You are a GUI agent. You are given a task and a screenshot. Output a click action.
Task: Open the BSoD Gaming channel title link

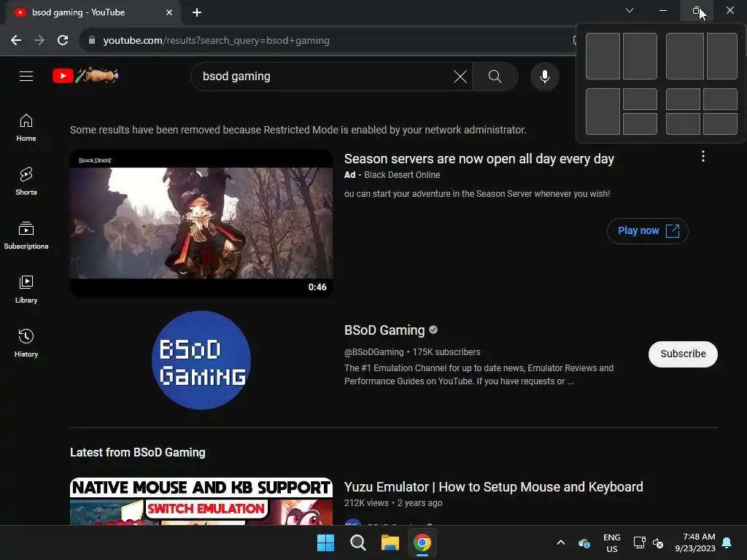pyautogui.click(x=384, y=330)
